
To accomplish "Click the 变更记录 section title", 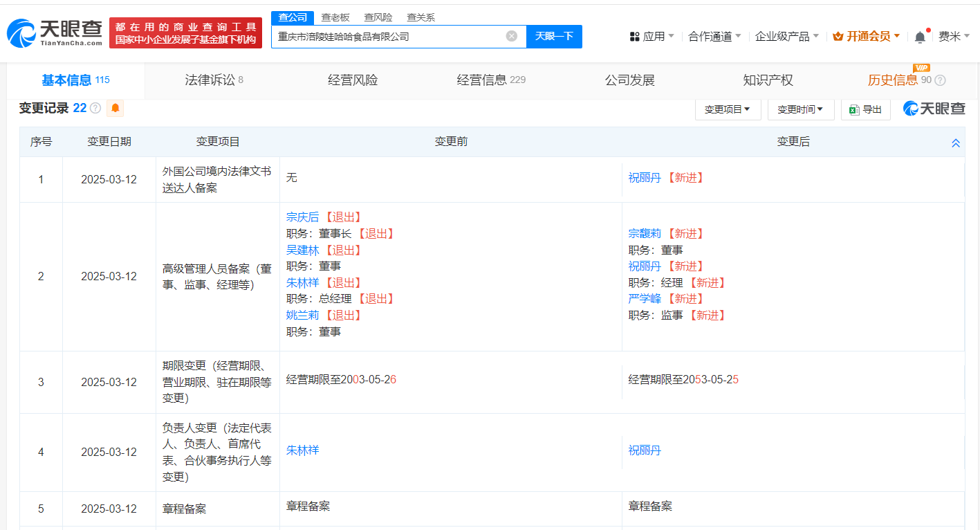I will click(44, 108).
